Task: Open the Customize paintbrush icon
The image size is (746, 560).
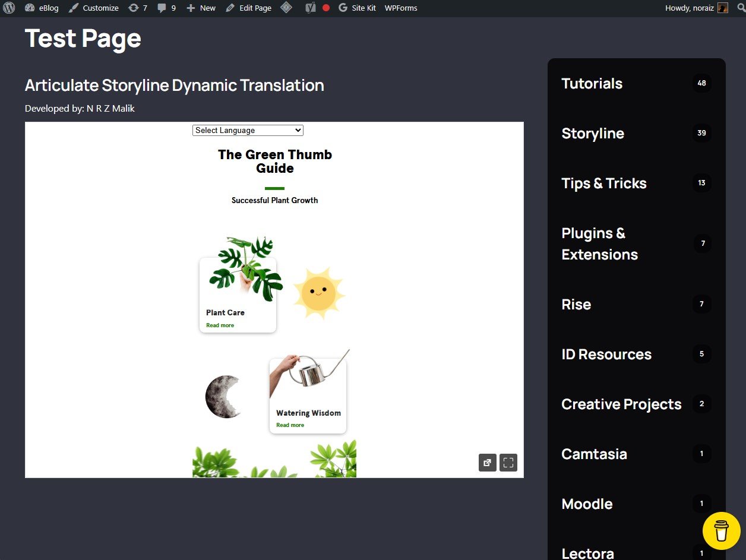Action: [x=72, y=8]
